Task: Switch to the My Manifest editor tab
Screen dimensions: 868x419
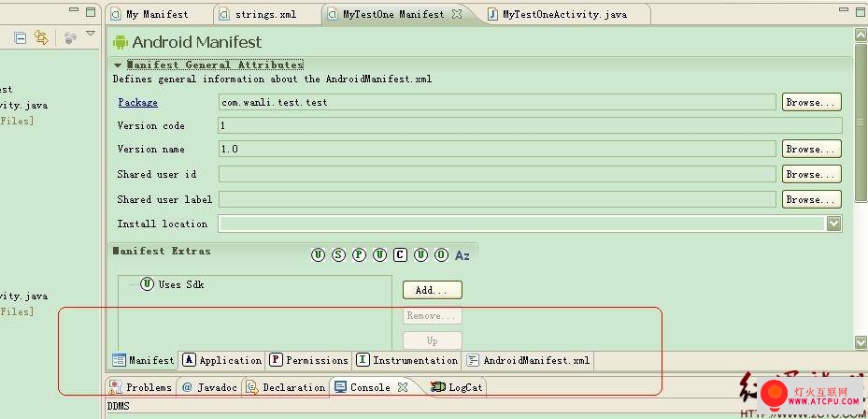Action: click(x=157, y=14)
